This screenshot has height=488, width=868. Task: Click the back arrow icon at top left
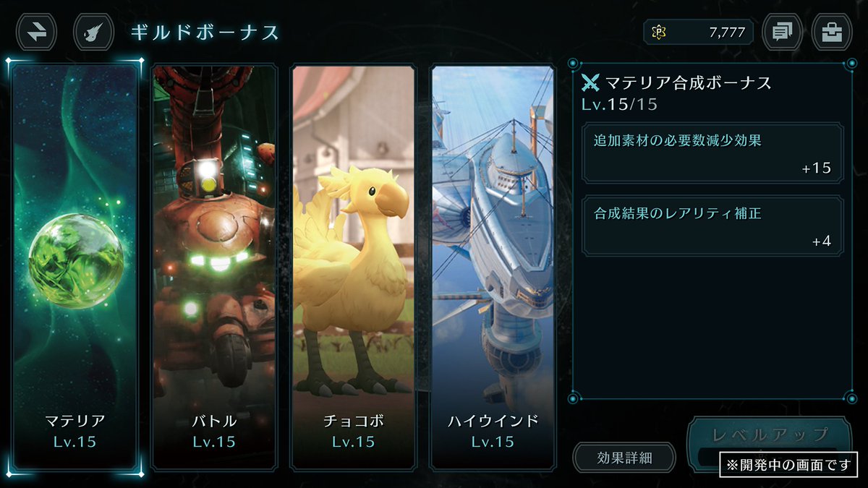[x=37, y=32]
